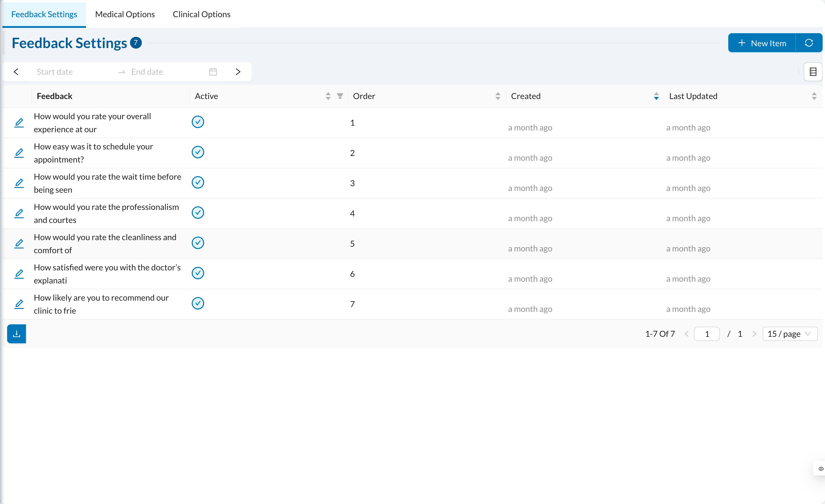Sort by the Active column

pyautogui.click(x=328, y=96)
